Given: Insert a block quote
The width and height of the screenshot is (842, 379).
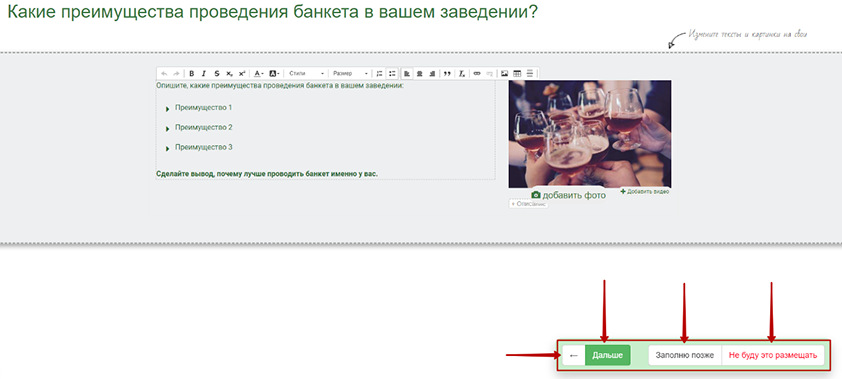Looking at the screenshot, I should point(447,74).
